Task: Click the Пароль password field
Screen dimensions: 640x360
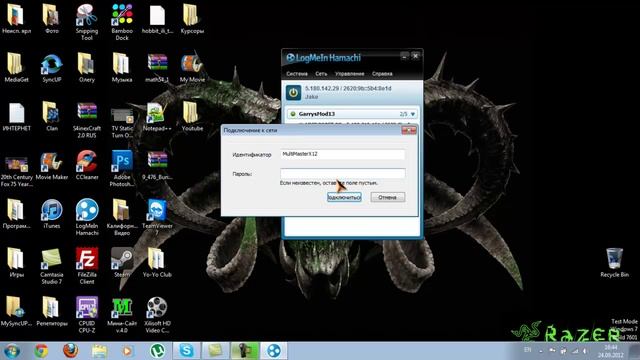Action: [x=342, y=173]
